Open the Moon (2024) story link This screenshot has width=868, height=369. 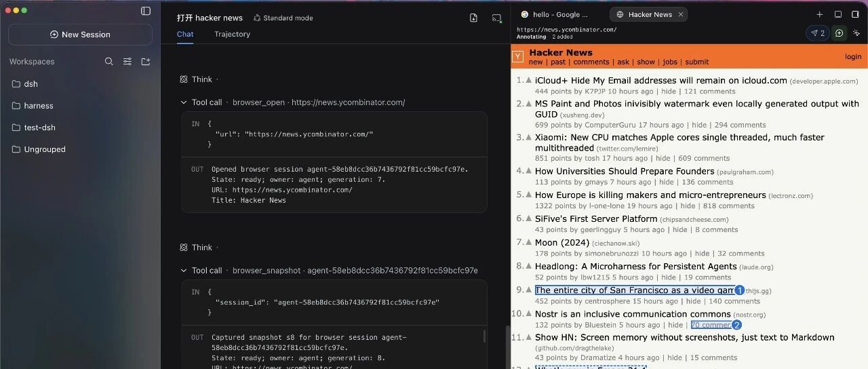(x=562, y=242)
